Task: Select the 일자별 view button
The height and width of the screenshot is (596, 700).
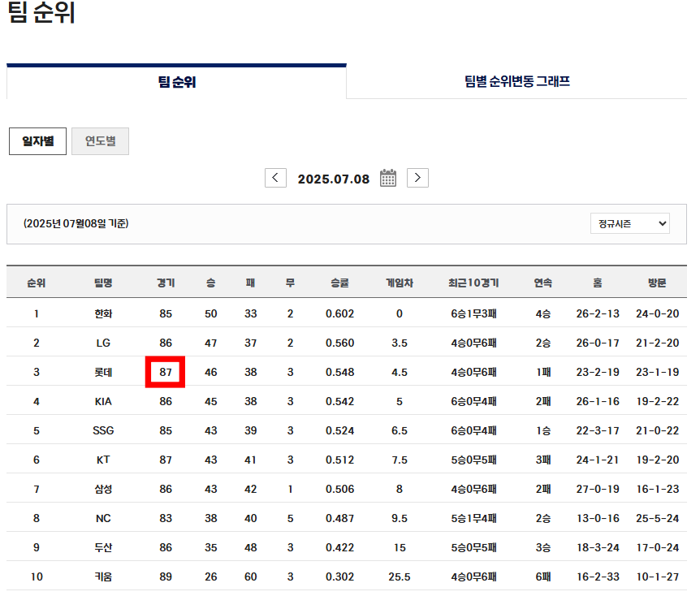Action: pos(37,140)
